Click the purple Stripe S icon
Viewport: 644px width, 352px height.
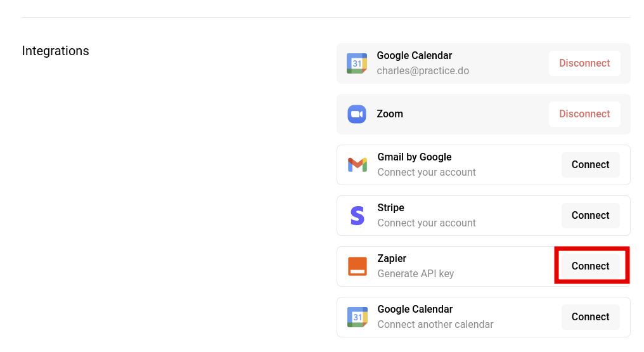pos(357,216)
